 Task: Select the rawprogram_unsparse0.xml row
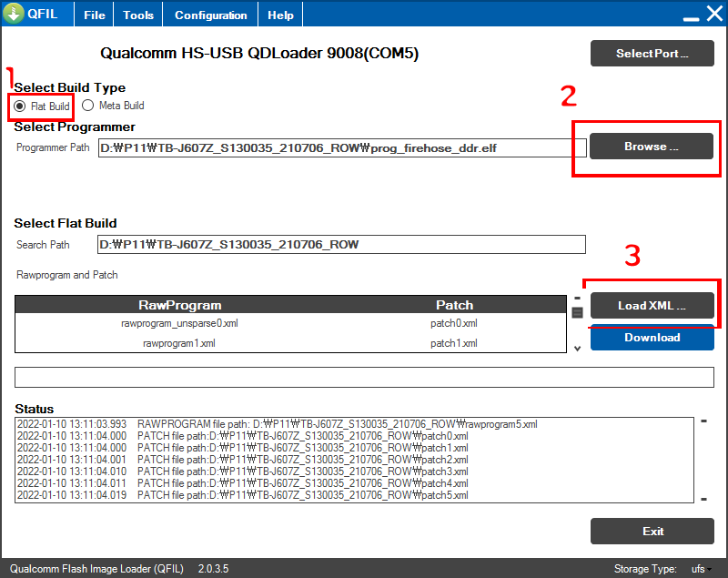(x=290, y=323)
